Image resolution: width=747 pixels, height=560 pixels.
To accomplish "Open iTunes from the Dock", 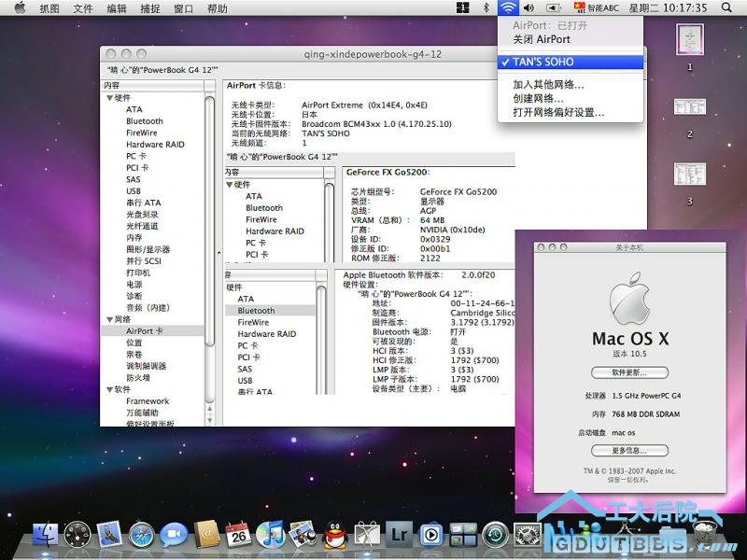I will click(270, 535).
